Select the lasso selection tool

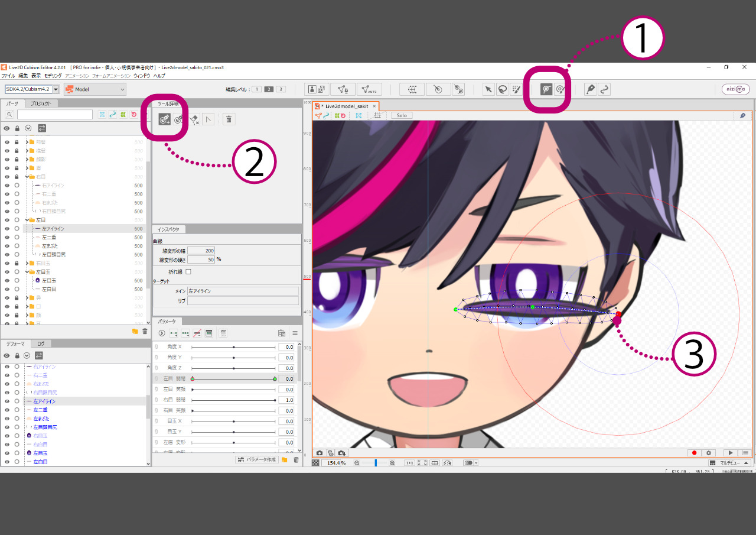coord(502,89)
